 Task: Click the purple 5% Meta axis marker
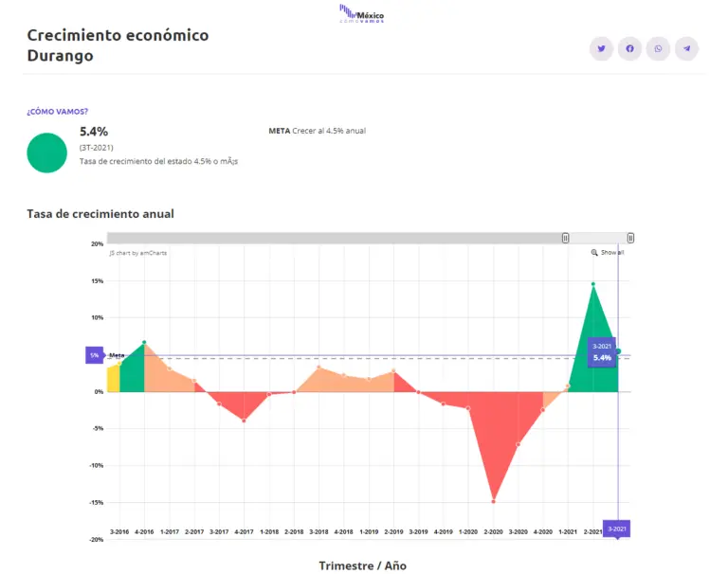pyautogui.click(x=95, y=355)
